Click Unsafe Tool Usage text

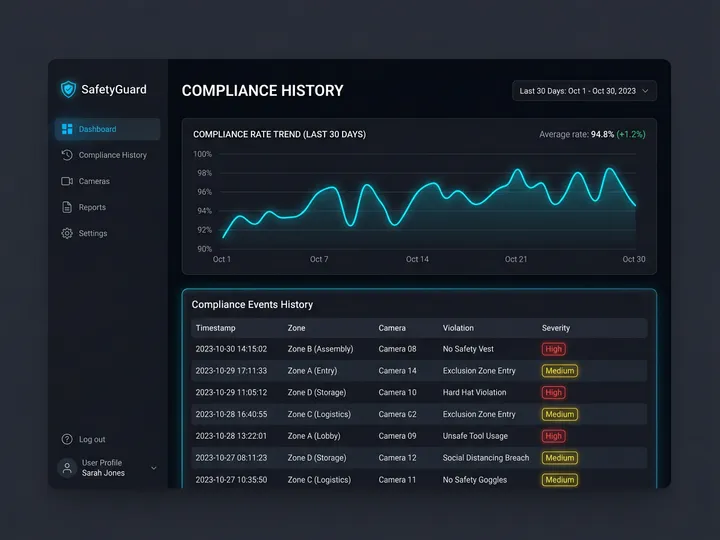click(x=475, y=436)
